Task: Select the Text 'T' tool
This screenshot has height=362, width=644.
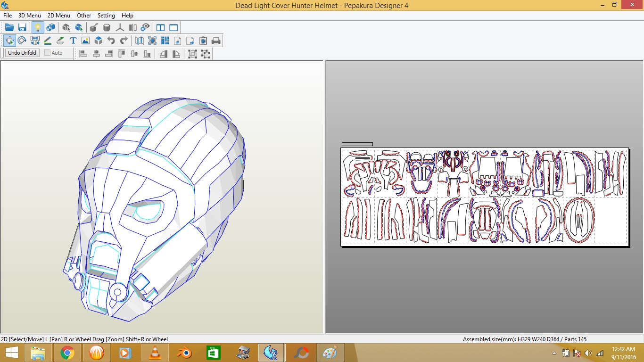Action: coord(73,41)
